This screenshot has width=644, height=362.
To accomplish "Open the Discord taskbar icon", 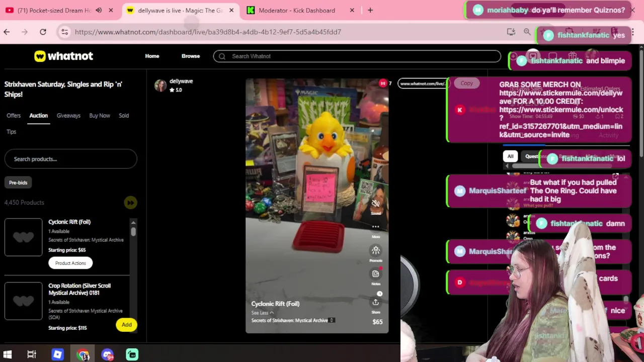I will pos(107,354).
